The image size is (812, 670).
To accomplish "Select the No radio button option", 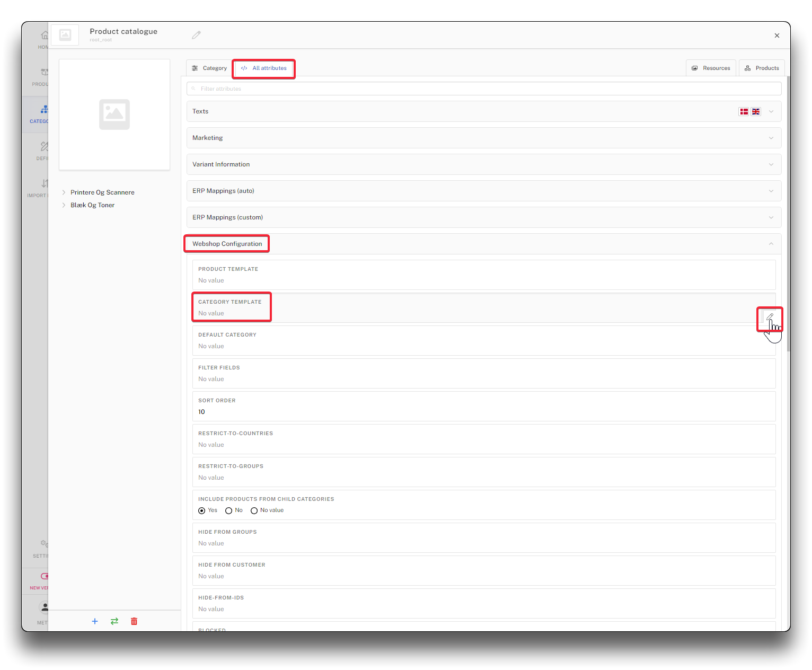I will click(x=229, y=510).
